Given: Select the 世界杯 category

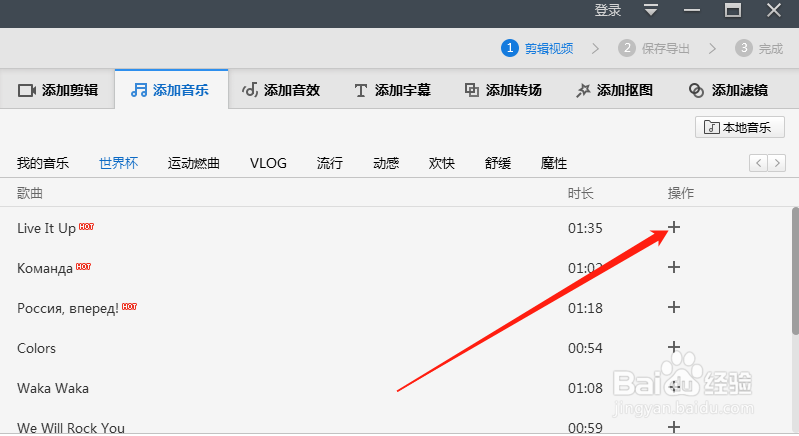Looking at the screenshot, I should (118, 163).
